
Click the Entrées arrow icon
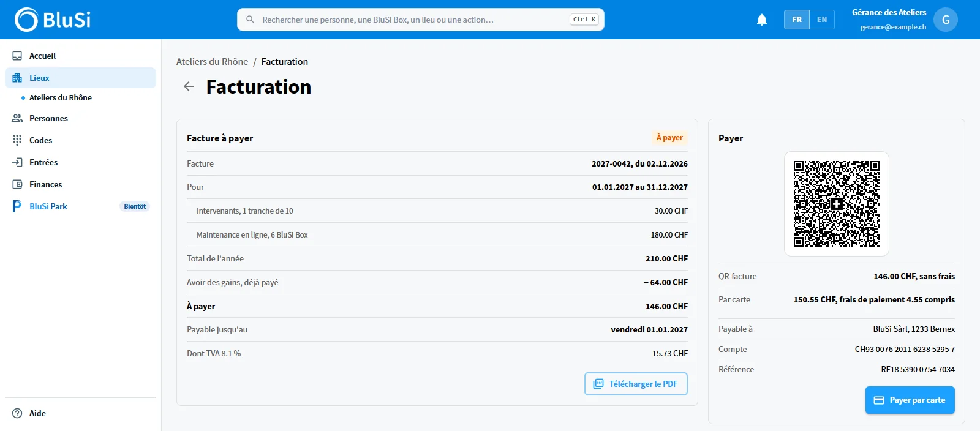tap(17, 162)
